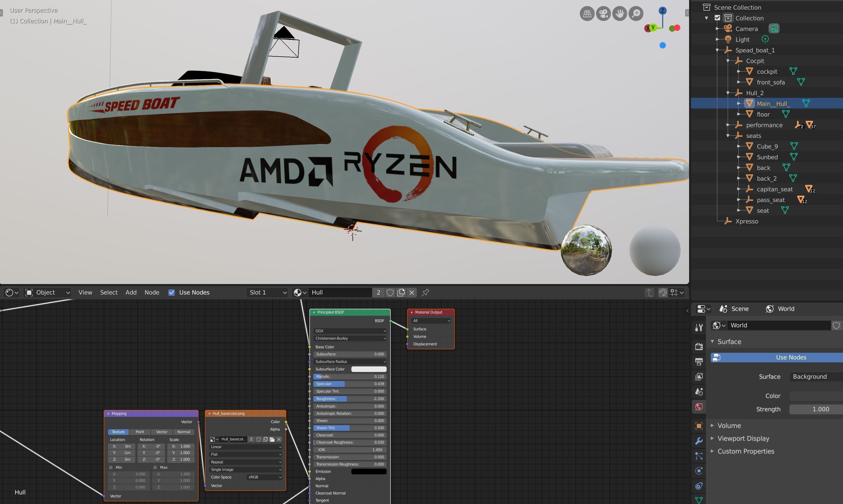The image size is (843, 504).
Task: Open the Particle properties tab
Action: point(699,456)
